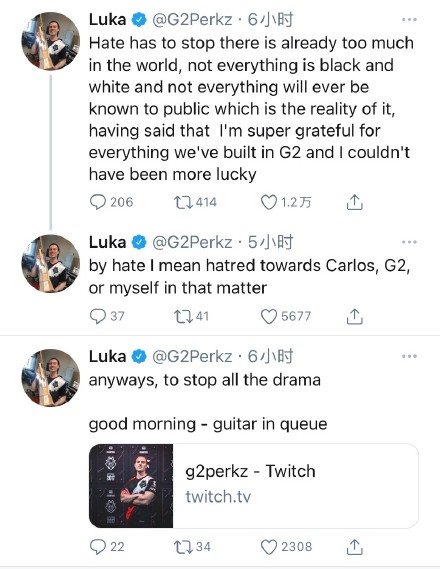The height and width of the screenshot is (569, 440).
Task: Open Luka's profile picture on first tweet
Action: (50, 41)
